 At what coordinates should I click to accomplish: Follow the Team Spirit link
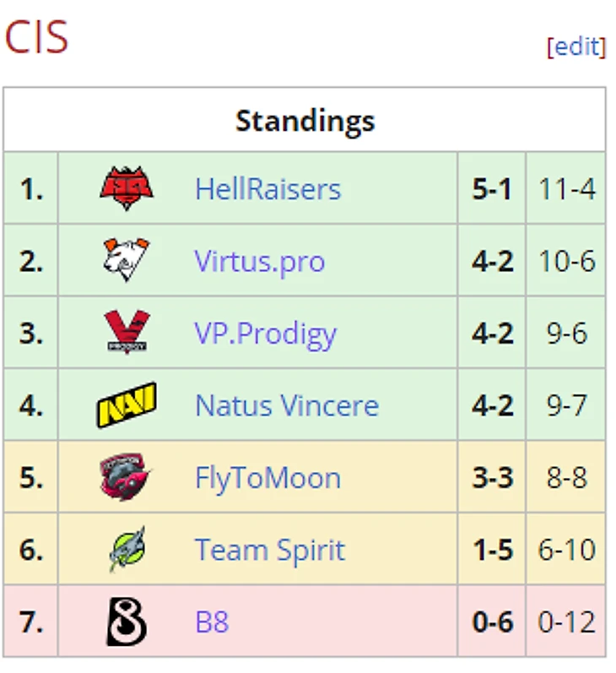pos(270,551)
